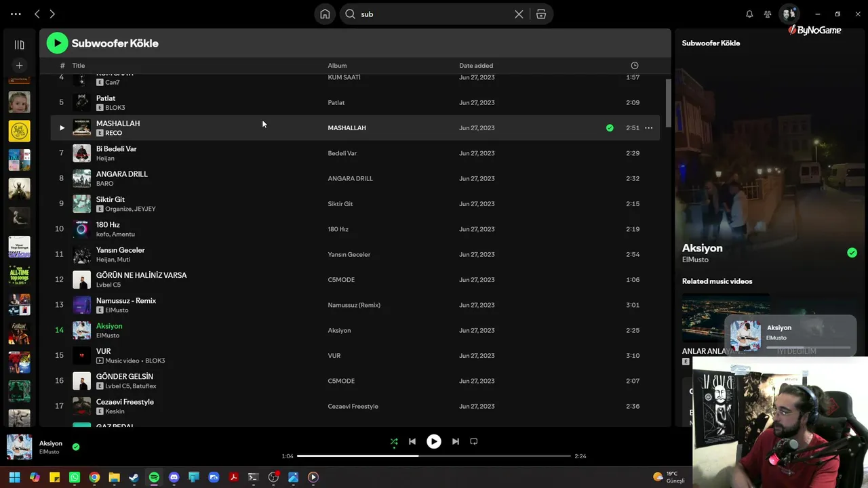Open now-playing album art in bottom bar
Viewport: 868px width, 488px height.
click(x=19, y=447)
